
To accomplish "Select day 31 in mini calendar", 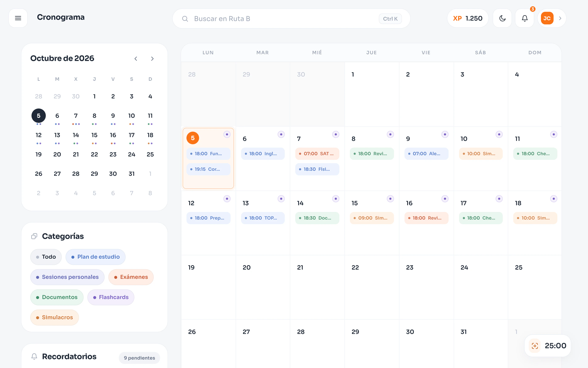I will 131,174.
